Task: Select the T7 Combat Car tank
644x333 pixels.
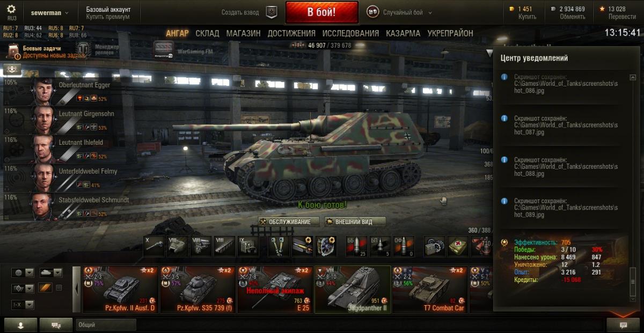Action: (x=429, y=290)
